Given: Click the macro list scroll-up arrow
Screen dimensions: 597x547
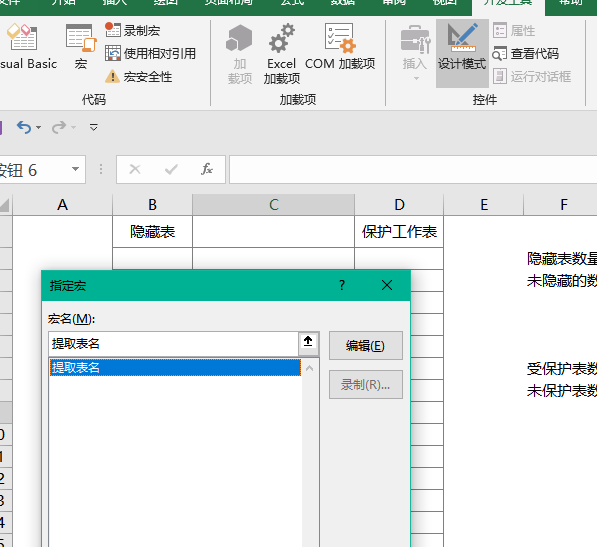Looking at the screenshot, I should click(310, 368).
